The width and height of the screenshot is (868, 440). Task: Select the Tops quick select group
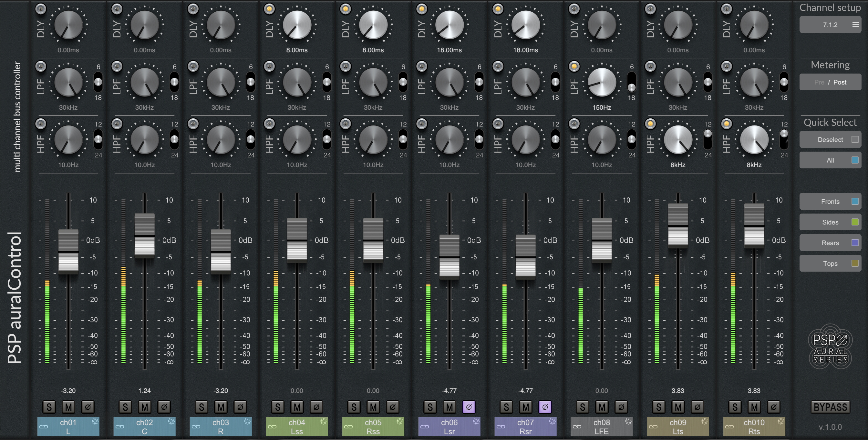(x=830, y=263)
